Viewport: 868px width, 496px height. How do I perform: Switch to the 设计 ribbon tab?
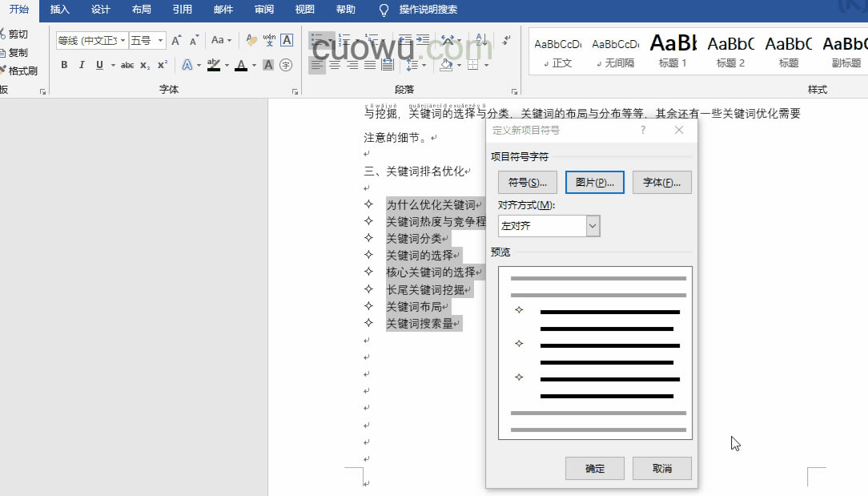click(x=101, y=10)
